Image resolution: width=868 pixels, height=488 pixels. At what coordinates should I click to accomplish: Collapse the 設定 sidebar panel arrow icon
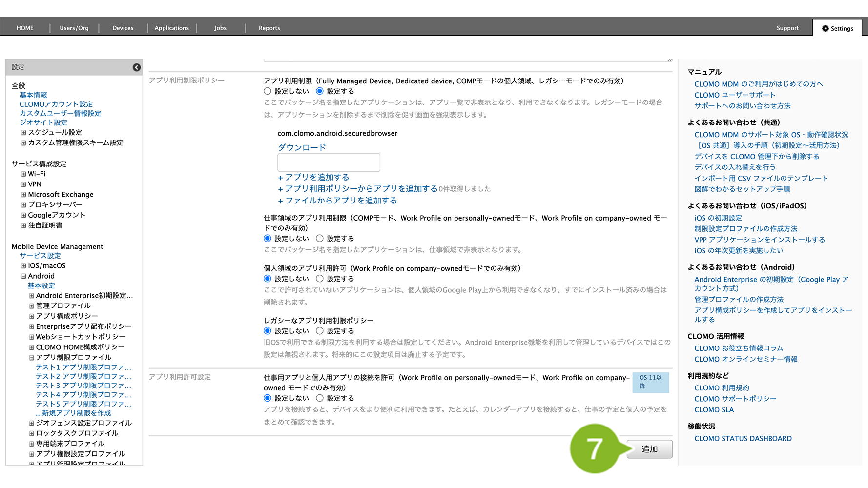[x=137, y=67]
